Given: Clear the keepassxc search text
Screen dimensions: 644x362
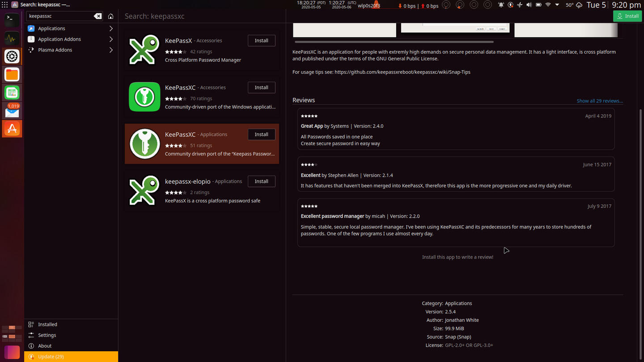Looking at the screenshot, I should [97, 16].
